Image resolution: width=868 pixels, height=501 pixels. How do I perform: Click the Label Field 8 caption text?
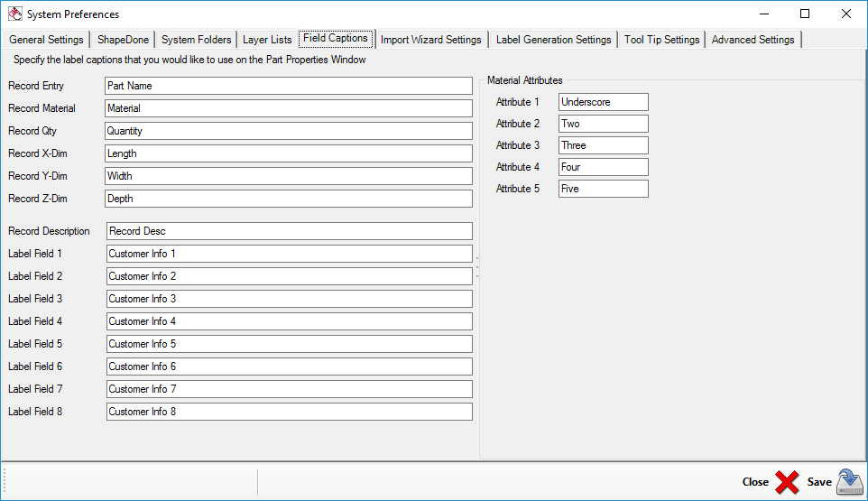pos(35,412)
